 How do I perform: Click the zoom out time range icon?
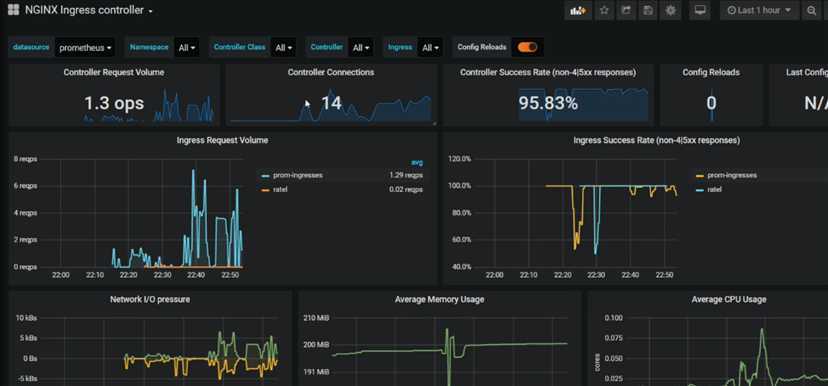coord(812,11)
